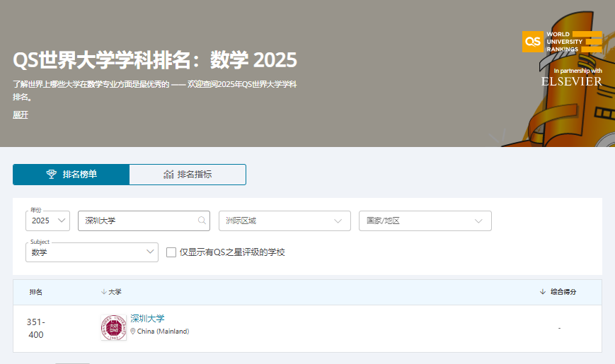Select the 排名榜单 tab
This screenshot has height=364, width=615.
71,175
